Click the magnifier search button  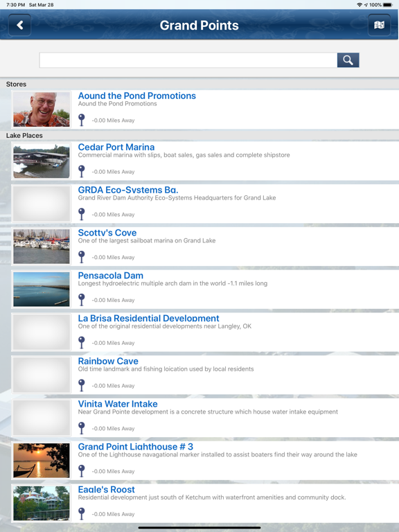tap(348, 60)
